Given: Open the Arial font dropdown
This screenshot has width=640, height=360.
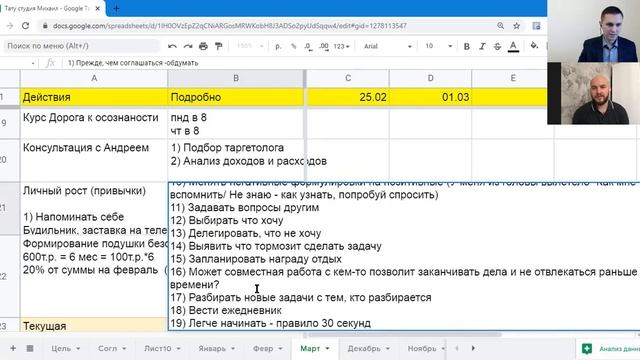Looking at the screenshot, I should (387, 46).
